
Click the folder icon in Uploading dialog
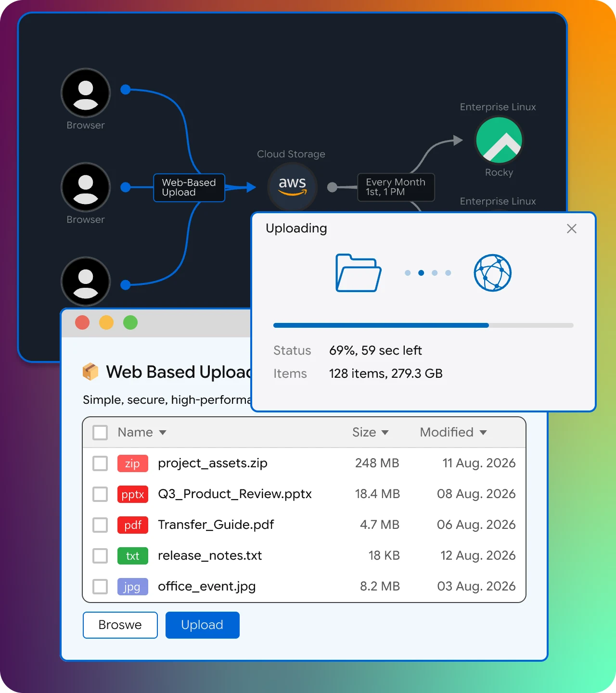pyautogui.click(x=359, y=272)
